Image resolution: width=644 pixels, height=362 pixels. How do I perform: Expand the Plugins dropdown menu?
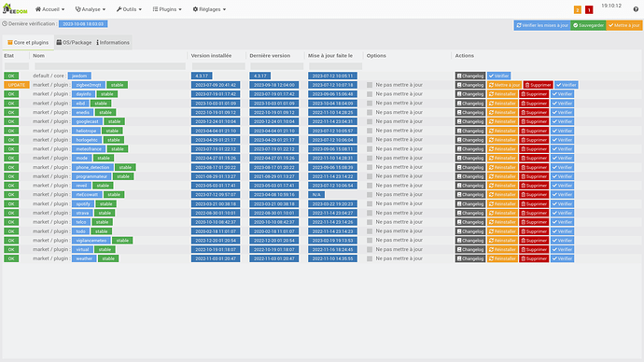(x=167, y=9)
